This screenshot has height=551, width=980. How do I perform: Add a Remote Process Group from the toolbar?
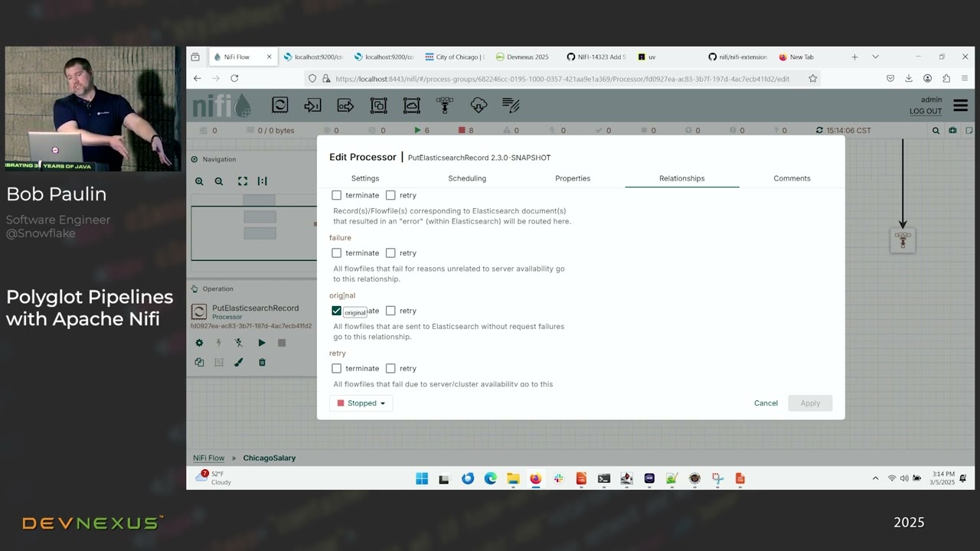click(412, 106)
